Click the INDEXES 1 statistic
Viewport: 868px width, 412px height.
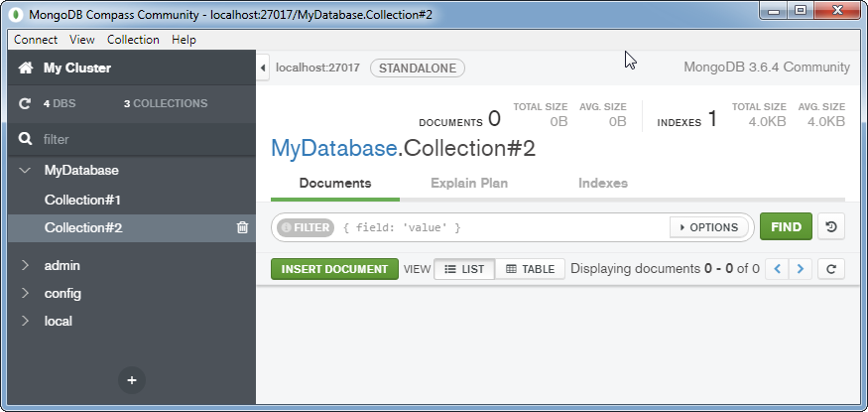[687, 119]
